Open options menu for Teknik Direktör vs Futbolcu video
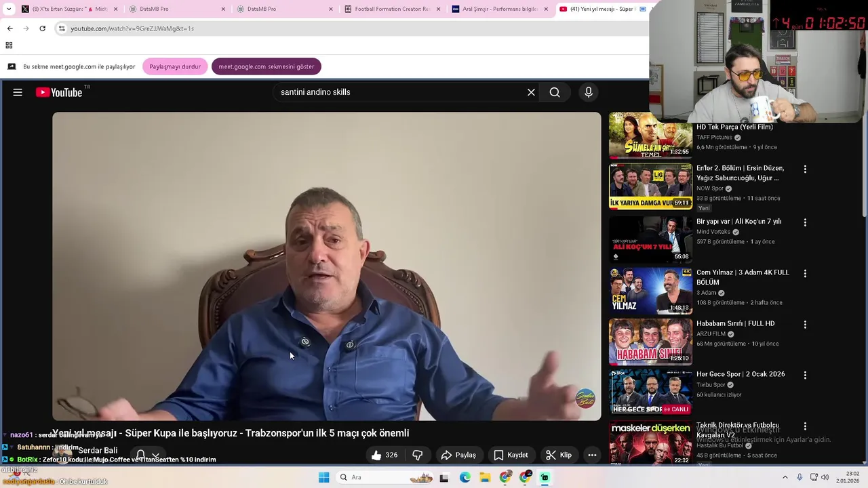Screen dimensions: 868x488 coord(805,426)
